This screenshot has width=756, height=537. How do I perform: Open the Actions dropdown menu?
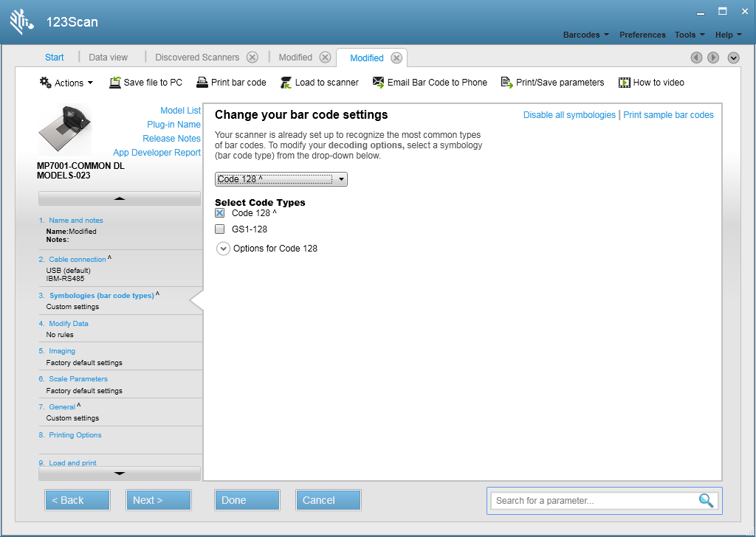66,83
